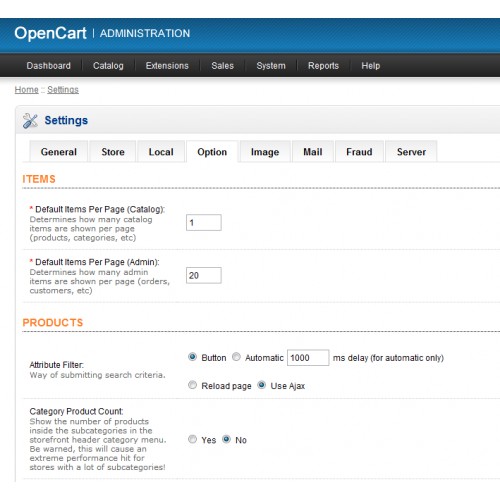Click the Settings tools icon
Viewport: 500px width, 500px height.
pos(30,121)
